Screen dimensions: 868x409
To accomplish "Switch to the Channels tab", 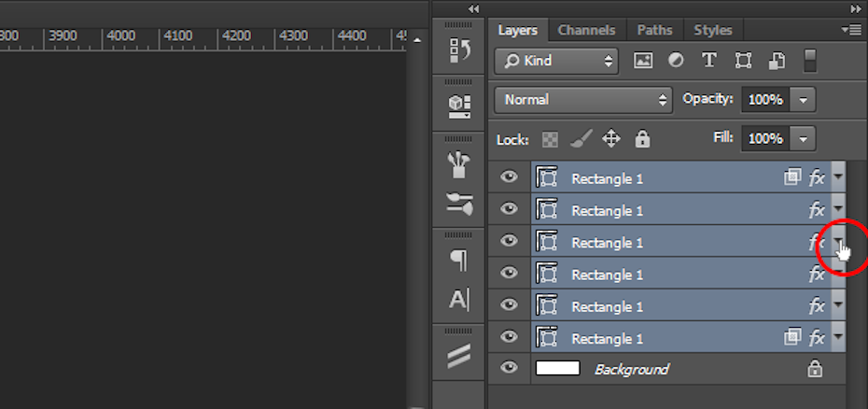I will (x=586, y=30).
